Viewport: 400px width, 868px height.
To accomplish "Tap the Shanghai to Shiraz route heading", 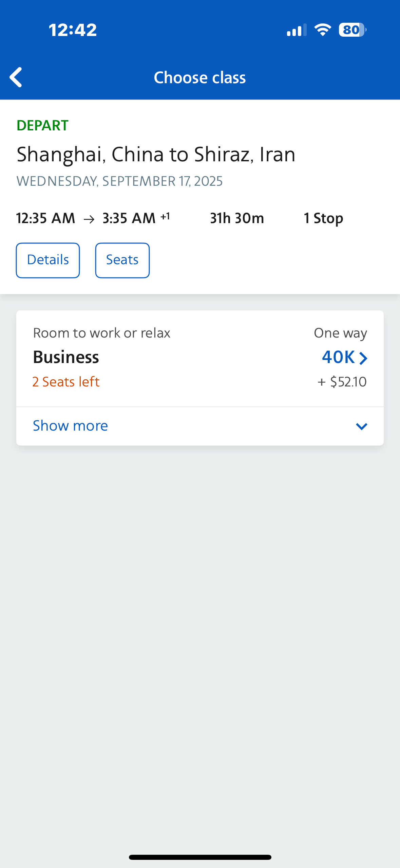I will (x=156, y=155).
